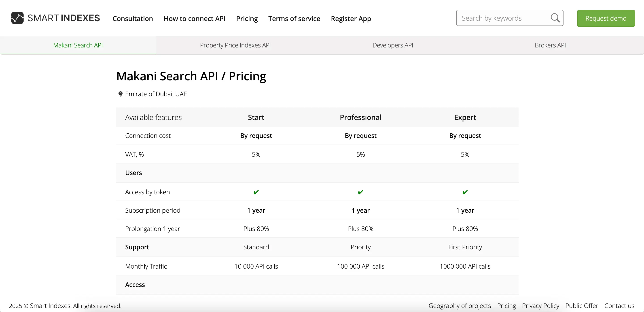Switch to the Brokers API tab

[550, 45]
